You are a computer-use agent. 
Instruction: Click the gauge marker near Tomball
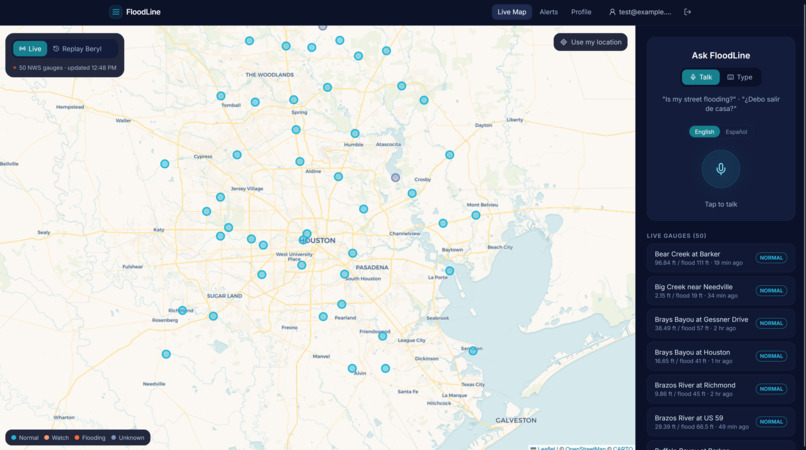[221, 96]
